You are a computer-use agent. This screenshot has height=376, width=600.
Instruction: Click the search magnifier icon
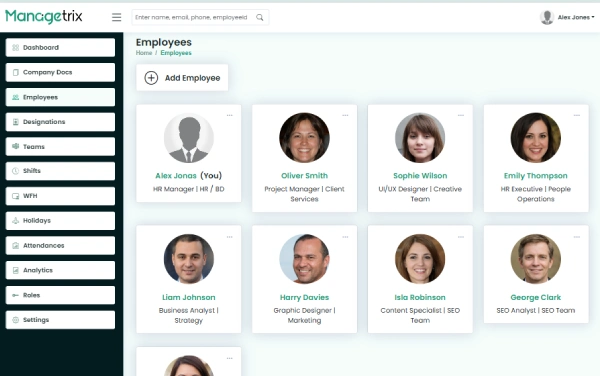coord(260,17)
